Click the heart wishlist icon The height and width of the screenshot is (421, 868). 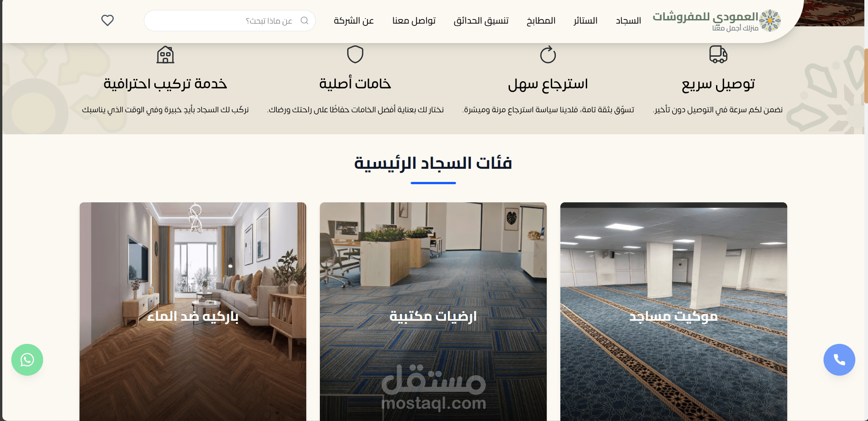pyautogui.click(x=108, y=20)
